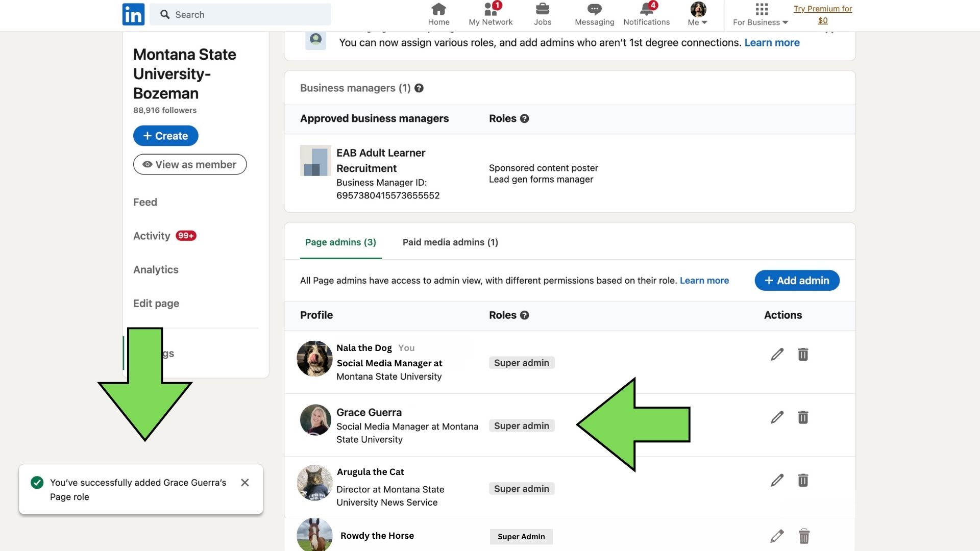Click the Montana State University-Bozeman page title

[x=184, y=74]
